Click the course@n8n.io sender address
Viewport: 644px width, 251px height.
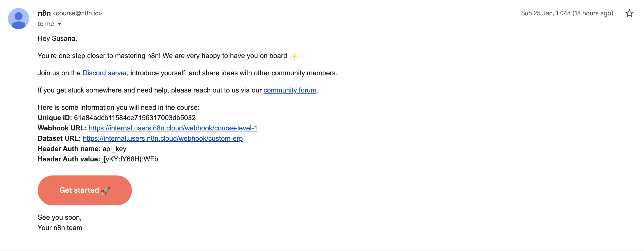(x=77, y=13)
